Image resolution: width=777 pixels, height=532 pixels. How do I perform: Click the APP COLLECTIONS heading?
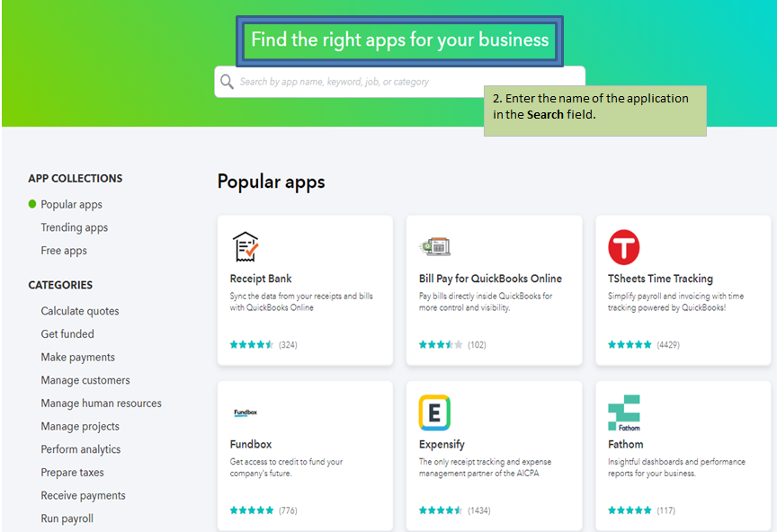76,178
